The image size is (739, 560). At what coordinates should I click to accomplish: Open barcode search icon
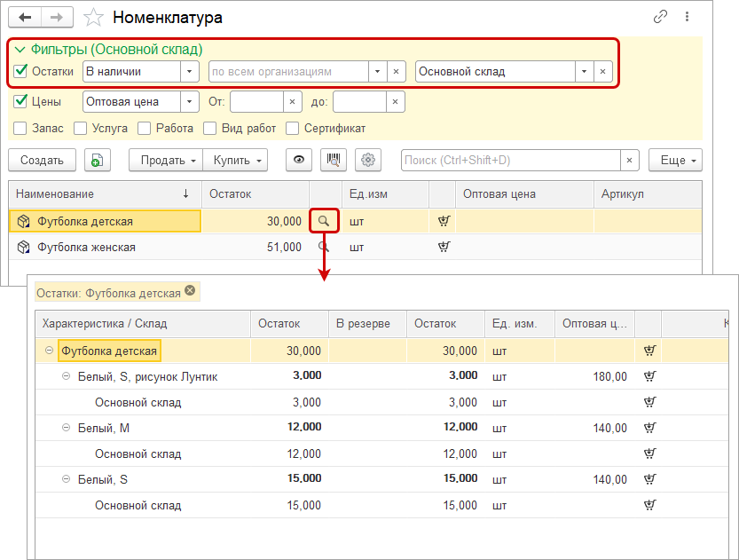click(334, 161)
